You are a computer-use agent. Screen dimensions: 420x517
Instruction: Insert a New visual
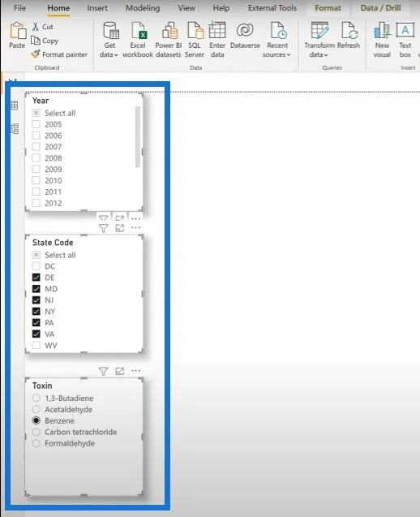point(382,31)
